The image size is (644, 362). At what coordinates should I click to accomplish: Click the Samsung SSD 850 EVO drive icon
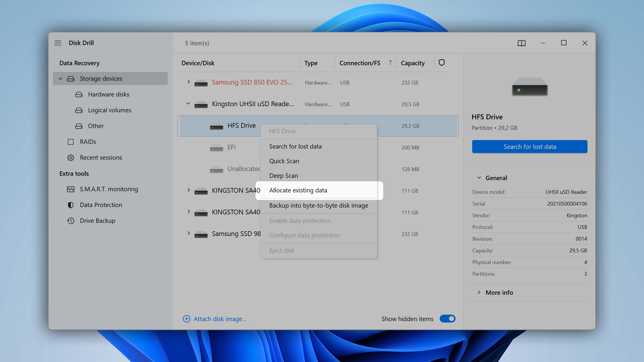(201, 83)
